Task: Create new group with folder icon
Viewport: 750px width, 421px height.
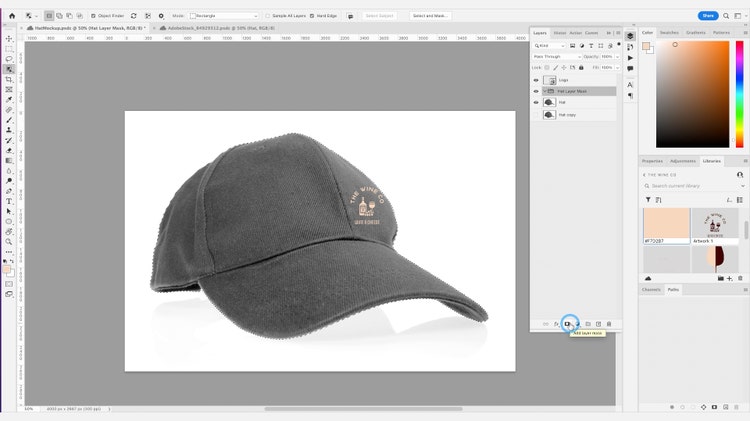Action: [x=588, y=324]
